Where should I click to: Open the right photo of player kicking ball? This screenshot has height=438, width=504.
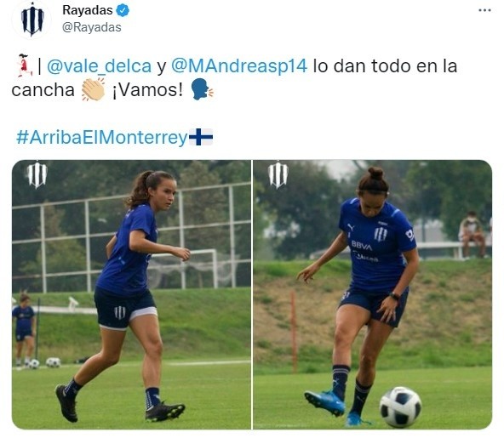pyautogui.click(x=373, y=294)
